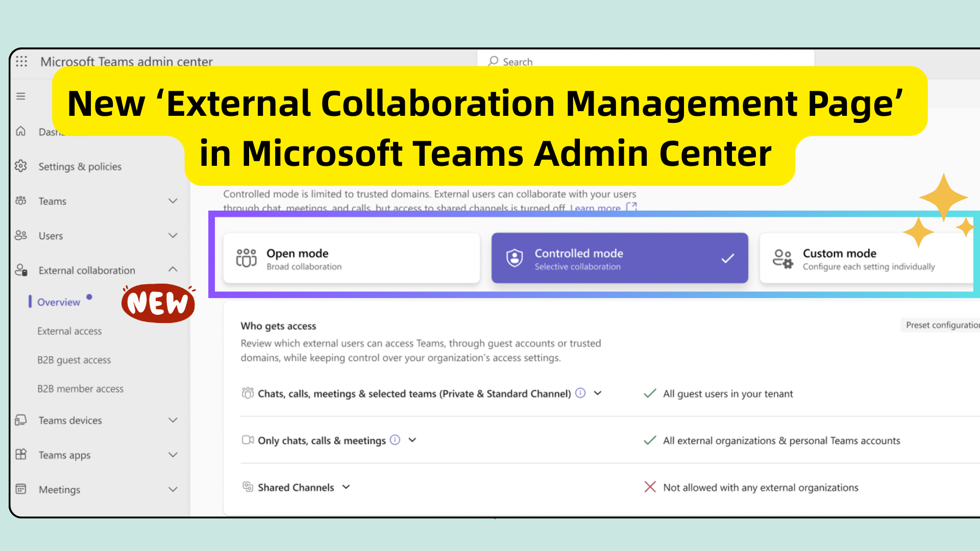
Task: Expand the Users sidebar section chevron
Action: 173,235
